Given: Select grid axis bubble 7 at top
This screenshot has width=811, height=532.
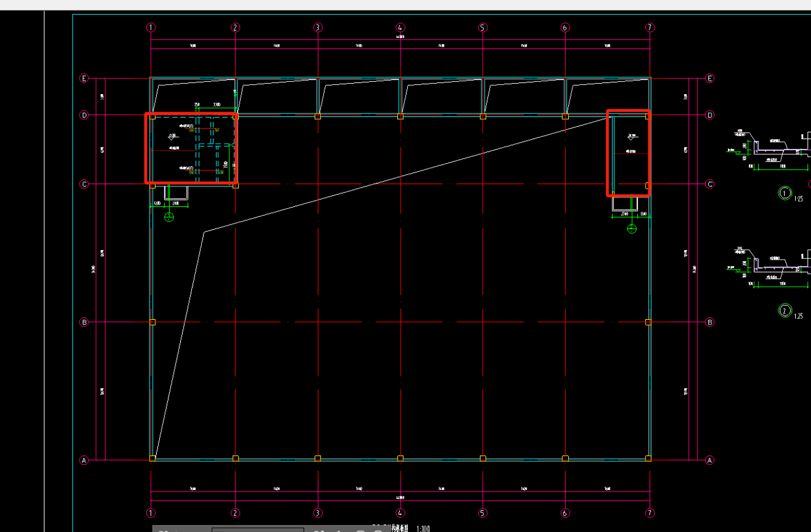Looking at the screenshot, I should pyautogui.click(x=650, y=27).
